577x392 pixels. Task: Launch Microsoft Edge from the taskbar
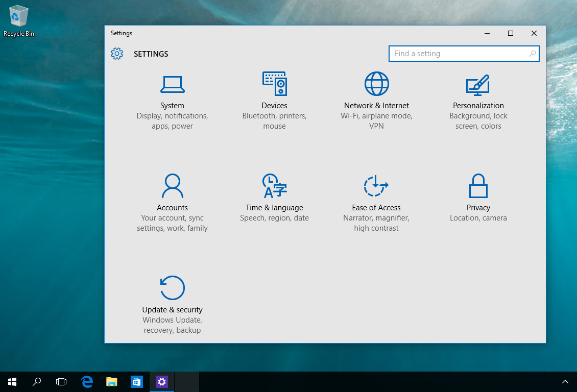pos(87,382)
